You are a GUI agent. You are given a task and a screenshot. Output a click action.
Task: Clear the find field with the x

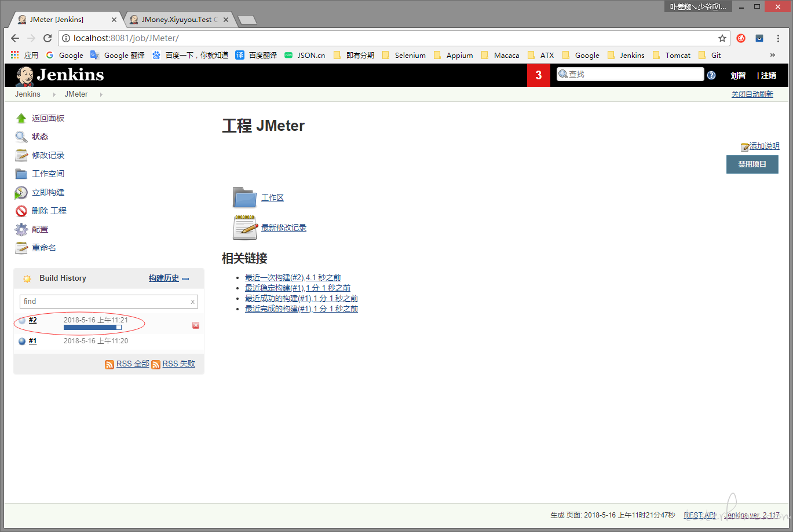click(193, 302)
